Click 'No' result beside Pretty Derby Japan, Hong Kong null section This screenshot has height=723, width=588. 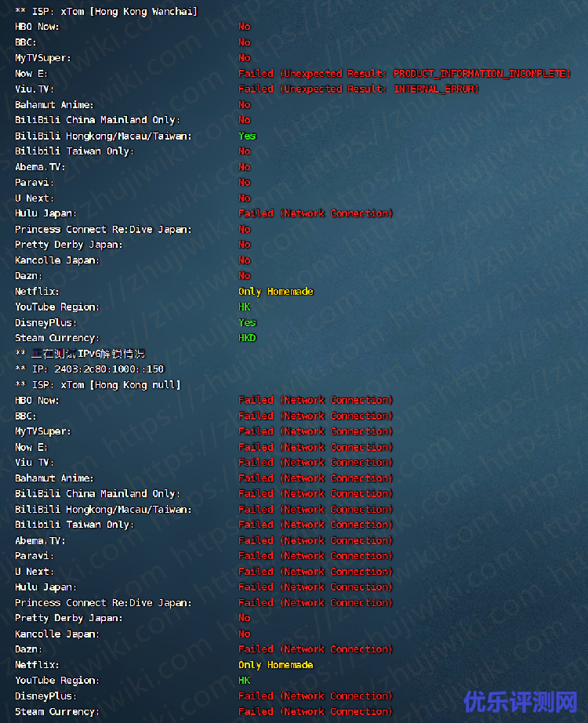coord(245,618)
